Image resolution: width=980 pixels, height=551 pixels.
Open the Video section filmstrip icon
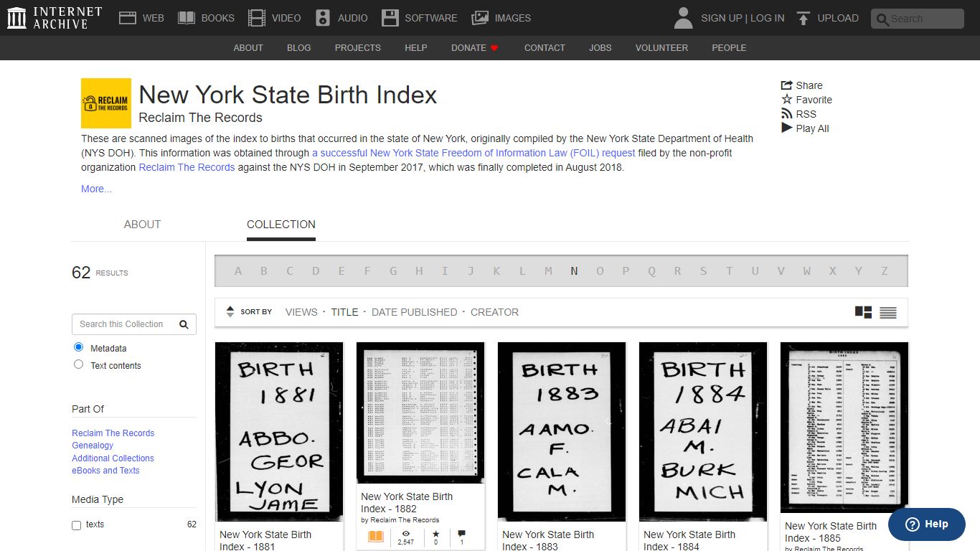tap(257, 18)
